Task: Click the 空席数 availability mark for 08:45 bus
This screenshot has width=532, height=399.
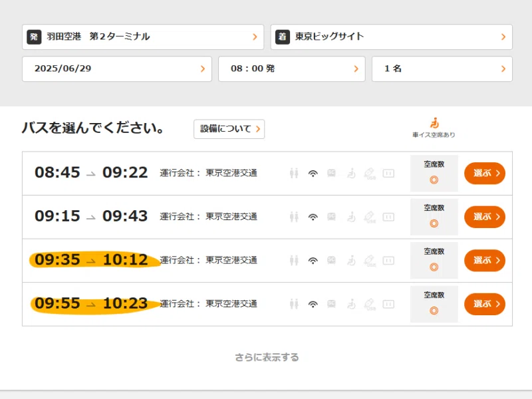Action: click(434, 180)
